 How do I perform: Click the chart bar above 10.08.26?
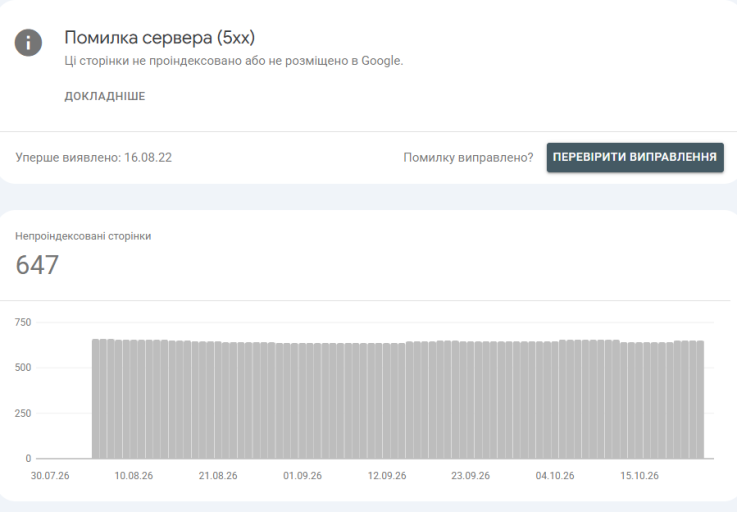pyautogui.click(x=134, y=399)
